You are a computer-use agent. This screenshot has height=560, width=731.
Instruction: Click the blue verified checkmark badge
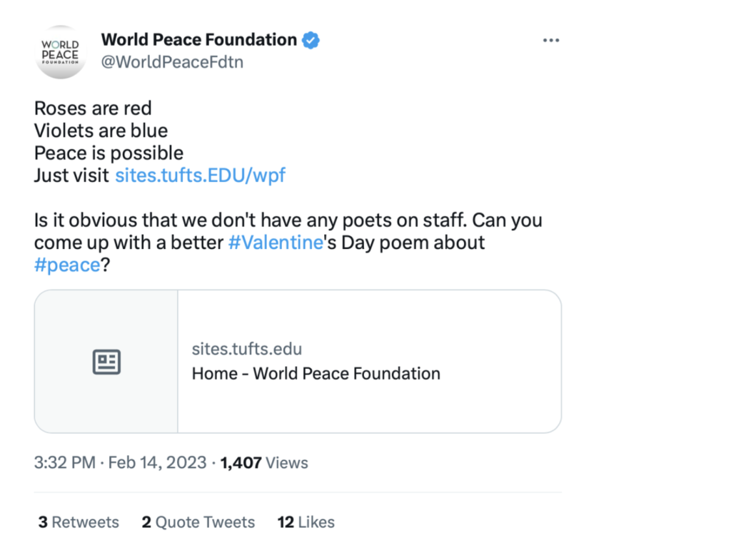[311, 40]
